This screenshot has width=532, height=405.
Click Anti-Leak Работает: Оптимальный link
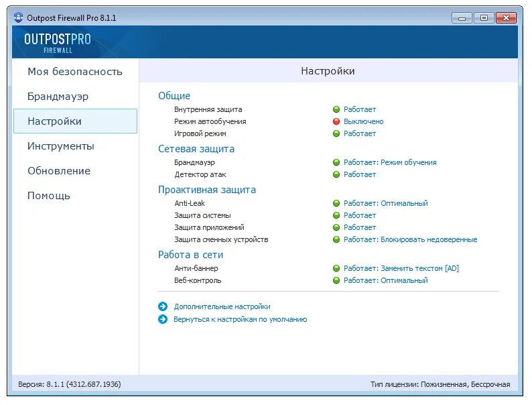pyautogui.click(x=385, y=203)
